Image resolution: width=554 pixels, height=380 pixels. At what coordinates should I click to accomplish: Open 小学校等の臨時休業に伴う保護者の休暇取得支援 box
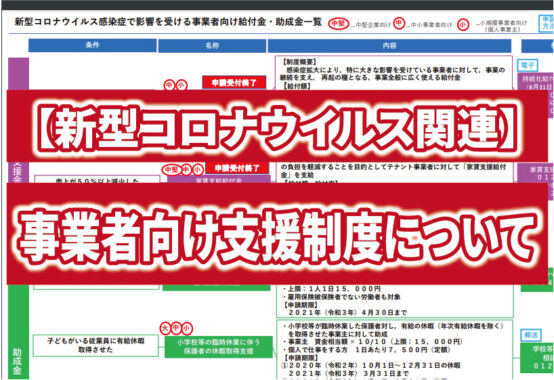point(218,347)
